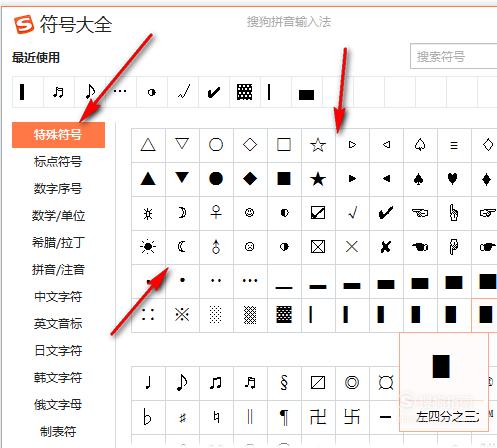Insert the solid spade symbol
Screen dimensions: 497x448
coord(420,179)
